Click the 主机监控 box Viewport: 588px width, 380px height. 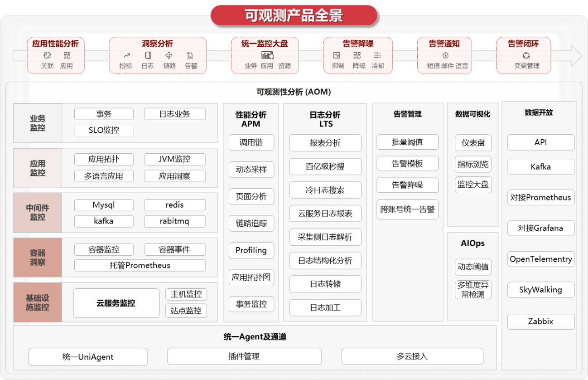pyautogui.click(x=186, y=294)
